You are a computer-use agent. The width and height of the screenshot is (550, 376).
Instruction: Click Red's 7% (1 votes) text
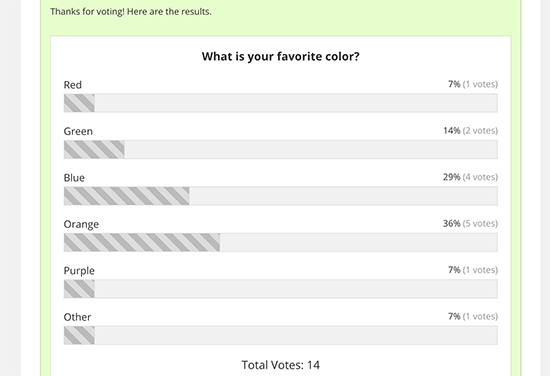(x=473, y=84)
